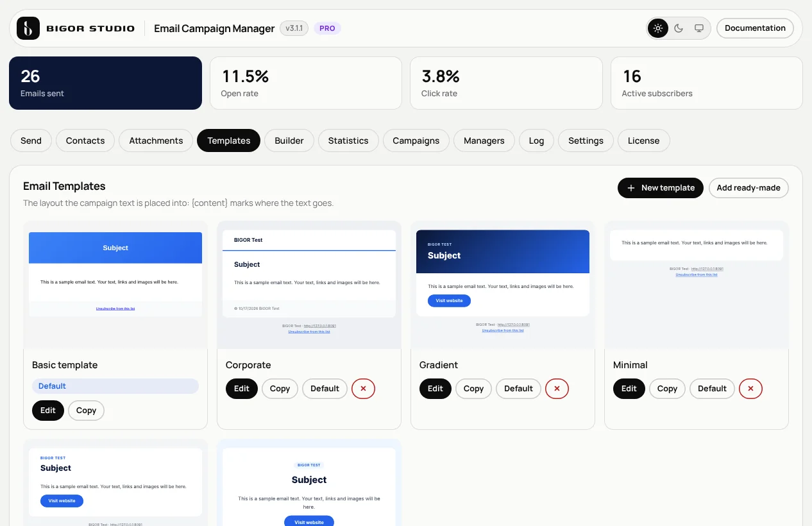The width and height of the screenshot is (812, 526).
Task: Edit the Gradient template
Action: coord(436,389)
